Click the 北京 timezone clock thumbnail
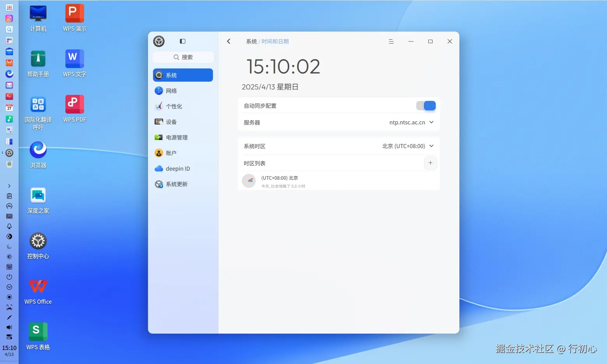607x364 pixels. coord(249,181)
